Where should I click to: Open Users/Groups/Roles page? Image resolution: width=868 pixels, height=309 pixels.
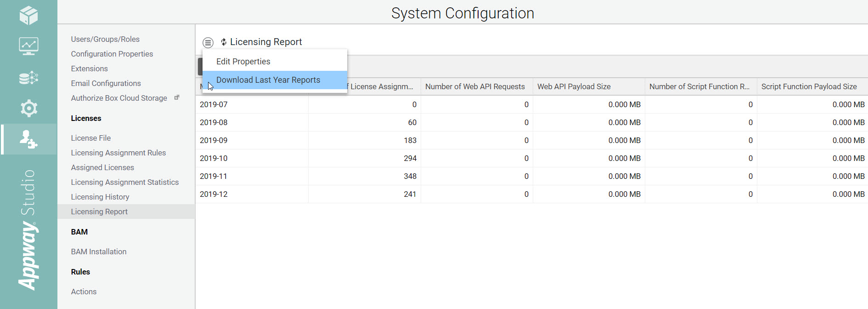tap(105, 40)
